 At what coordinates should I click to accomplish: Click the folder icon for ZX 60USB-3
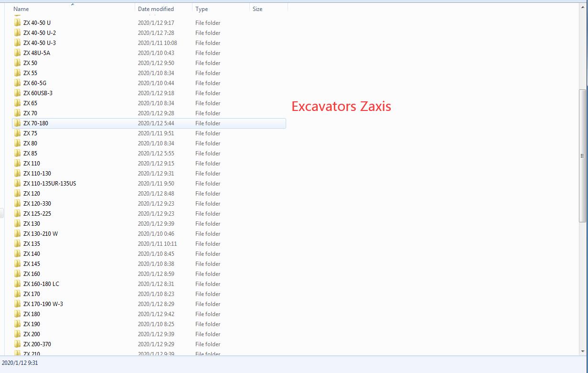pos(17,93)
